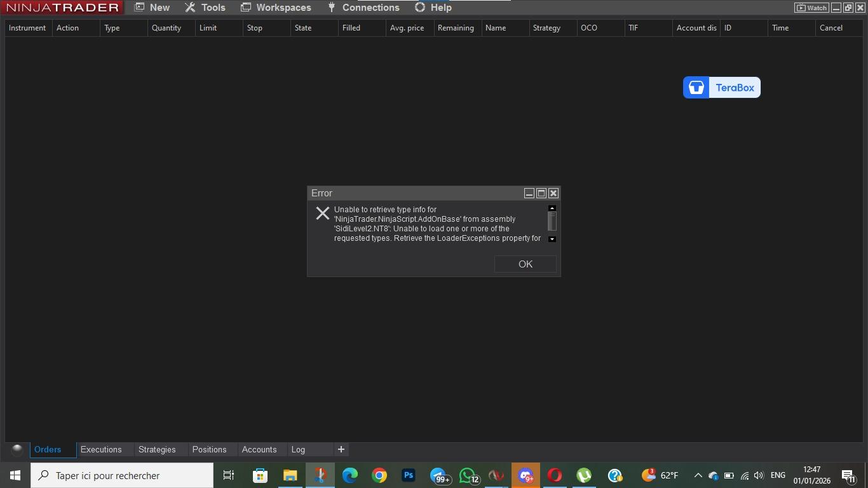Screen dimensions: 868x488
Task: Open Photoshop from the taskbar
Action: [x=409, y=475]
